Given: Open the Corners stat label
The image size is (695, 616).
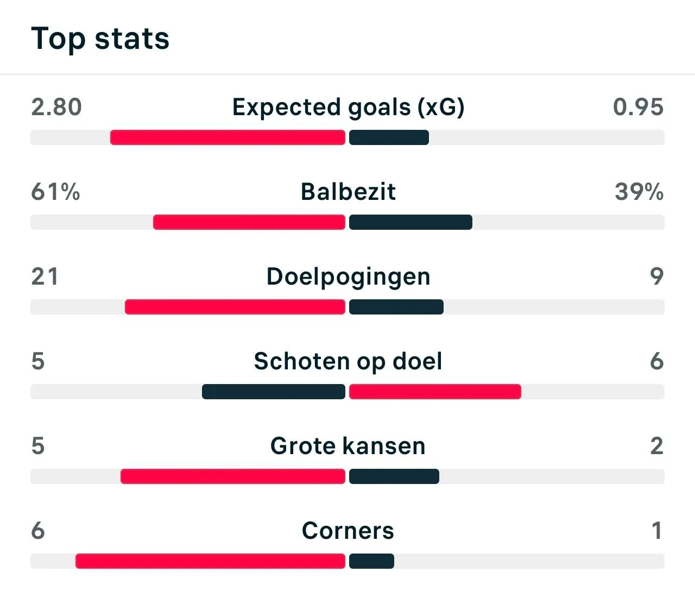Looking at the screenshot, I should (348, 531).
